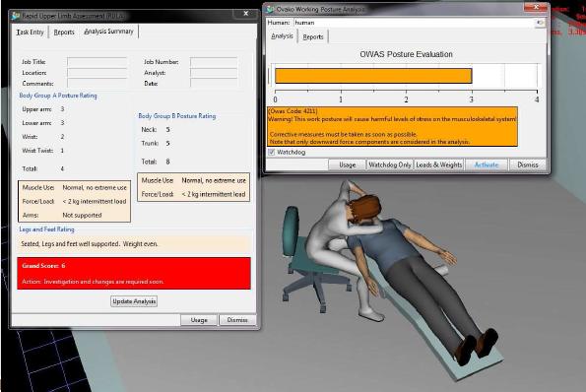
Task: Click the human picker icon beside Human field
Action: click(x=540, y=23)
